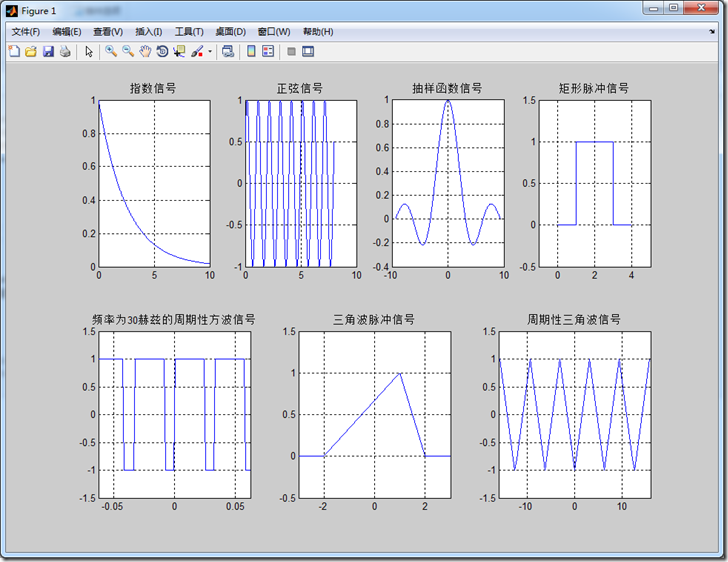Activate the Pan hand tool
The image size is (728, 562).
point(145,51)
